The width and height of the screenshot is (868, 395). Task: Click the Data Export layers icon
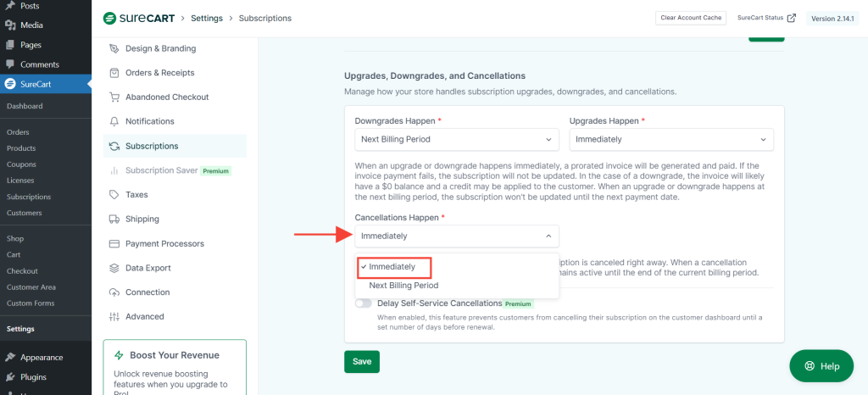[114, 268]
